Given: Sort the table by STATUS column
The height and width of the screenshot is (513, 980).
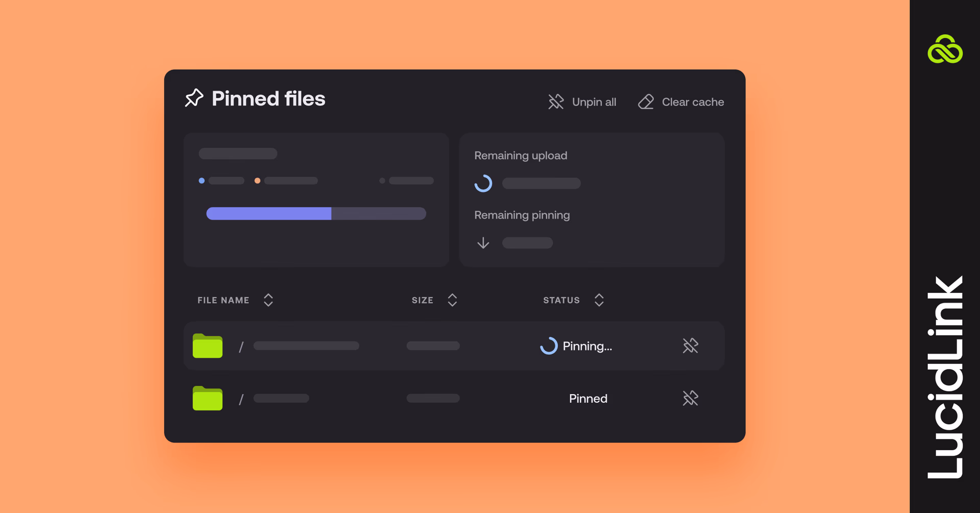Looking at the screenshot, I should click(599, 300).
